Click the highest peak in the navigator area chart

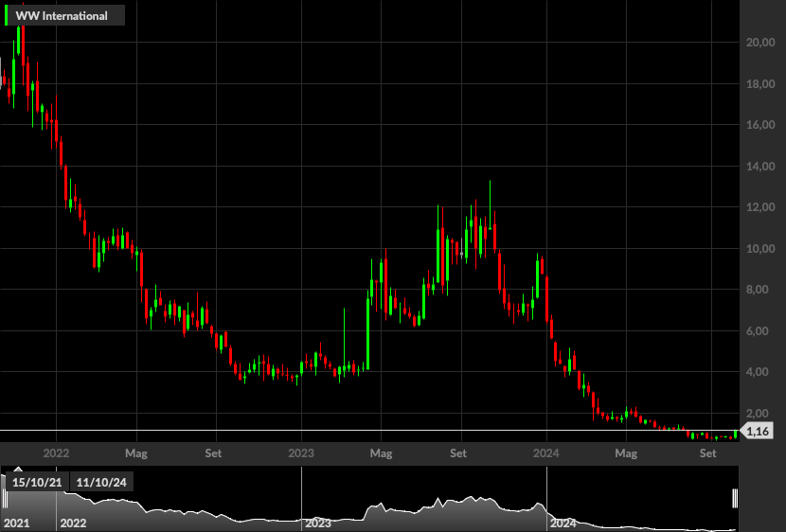[x=472, y=497]
